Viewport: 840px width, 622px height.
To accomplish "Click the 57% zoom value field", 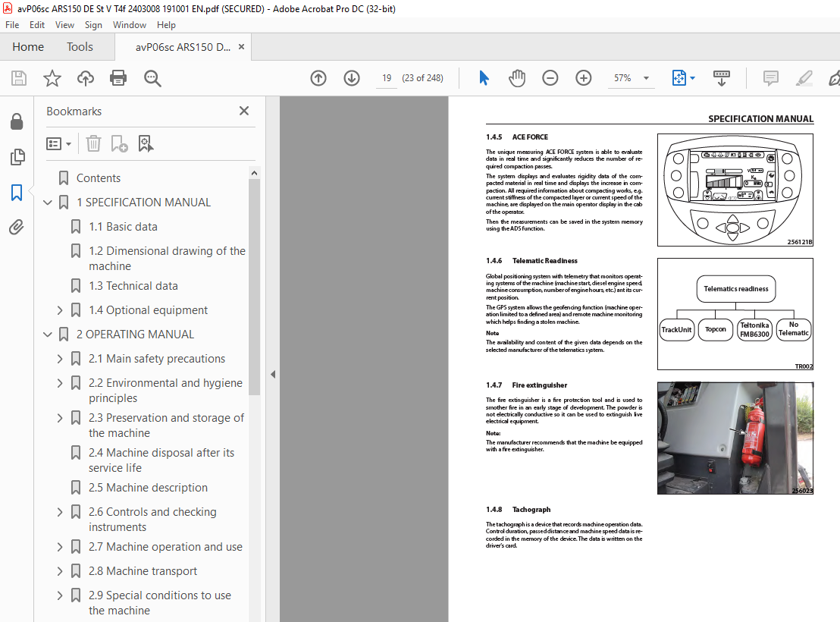I will point(622,78).
